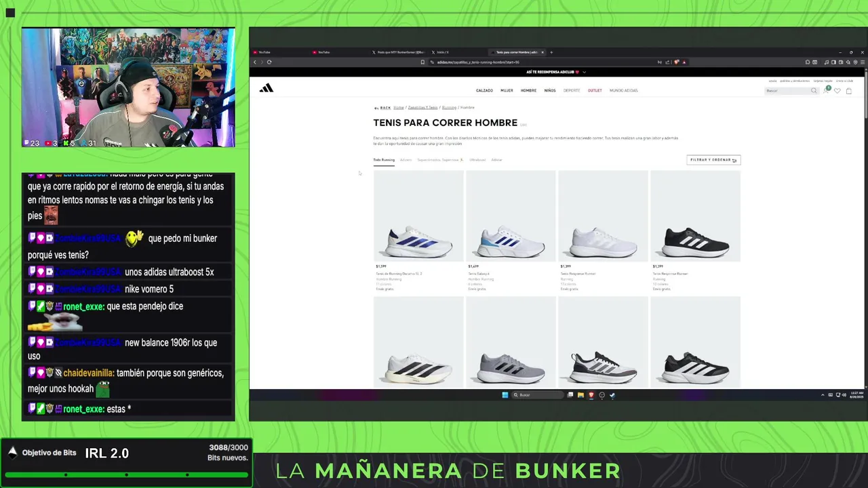Open the OBS taskbar icon
The width and height of the screenshot is (868, 488).
click(601, 395)
